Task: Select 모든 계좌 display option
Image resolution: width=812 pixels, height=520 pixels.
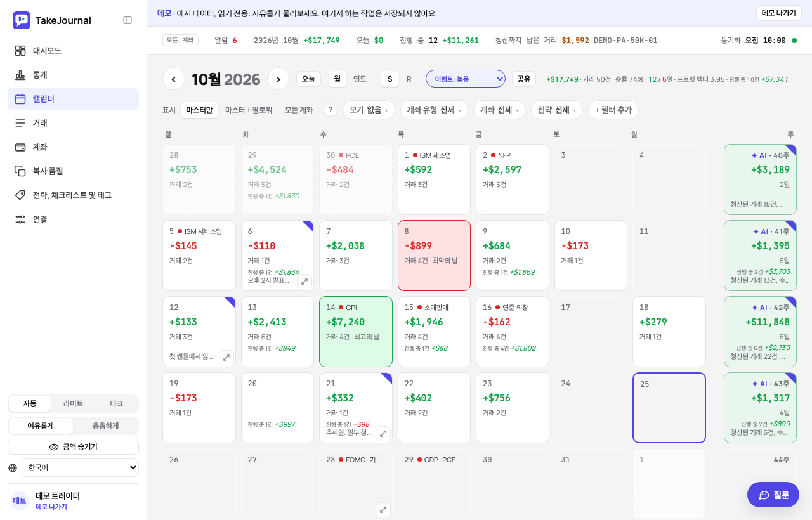Action: click(x=299, y=110)
